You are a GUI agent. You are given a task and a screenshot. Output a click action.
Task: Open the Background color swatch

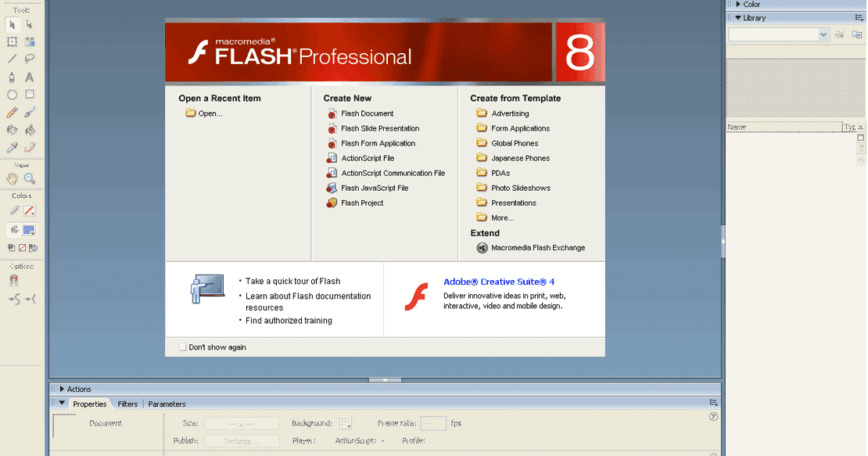pos(345,423)
